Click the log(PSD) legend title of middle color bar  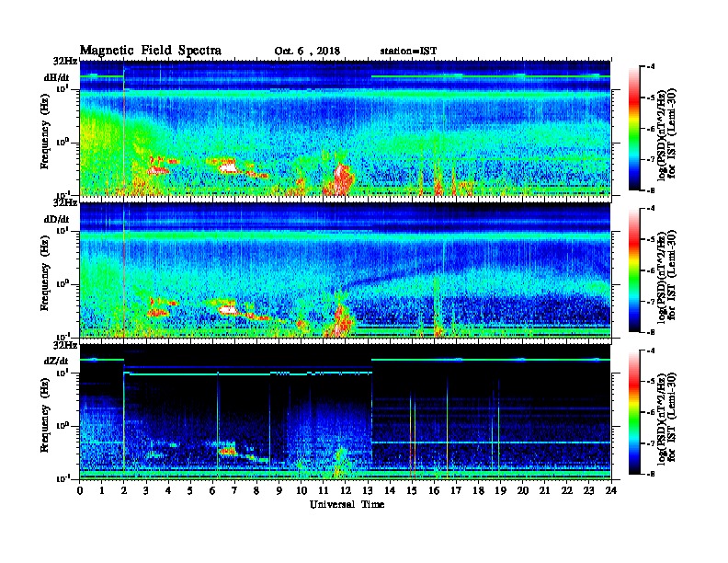[666, 276]
